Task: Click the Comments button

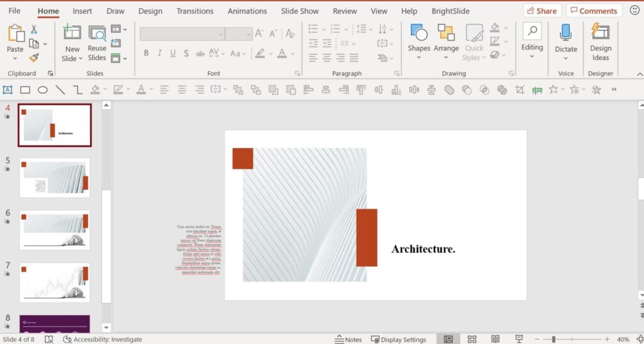Action: pyautogui.click(x=594, y=11)
